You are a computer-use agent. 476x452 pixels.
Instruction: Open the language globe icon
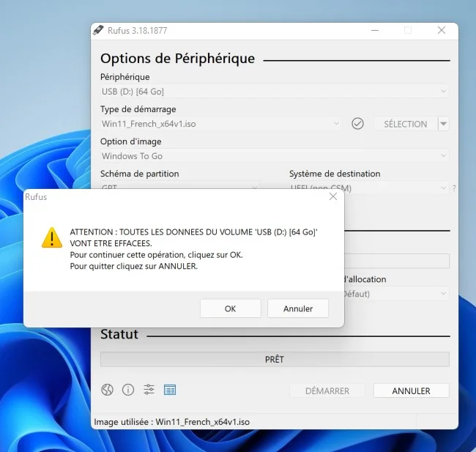coord(107,390)
